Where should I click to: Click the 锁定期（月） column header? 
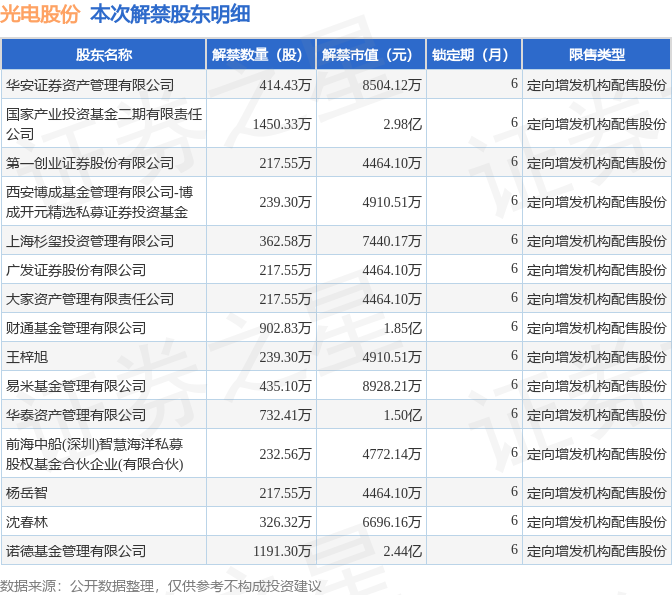pos(474,55)
